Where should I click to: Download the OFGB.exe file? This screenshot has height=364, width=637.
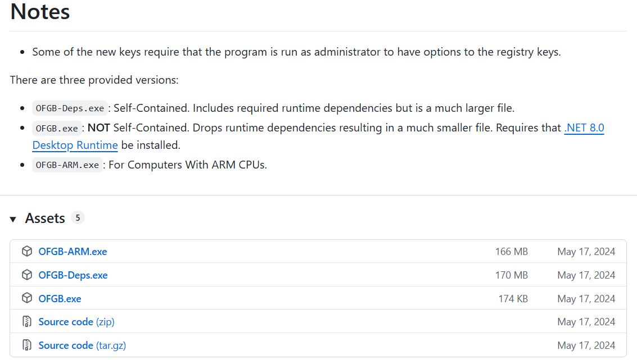(60, 298)
